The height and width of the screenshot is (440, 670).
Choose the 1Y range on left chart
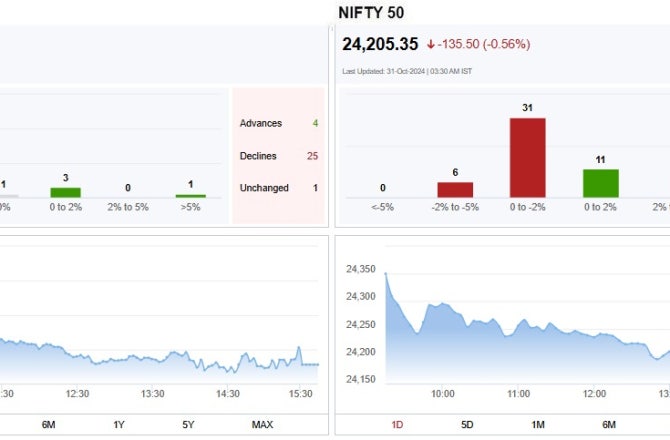click(119, 425)
